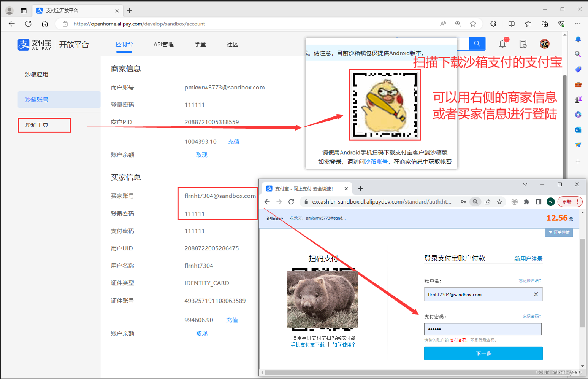Open Edge home page icon
The height and width of the screenshot is (379, 588).
45,24
